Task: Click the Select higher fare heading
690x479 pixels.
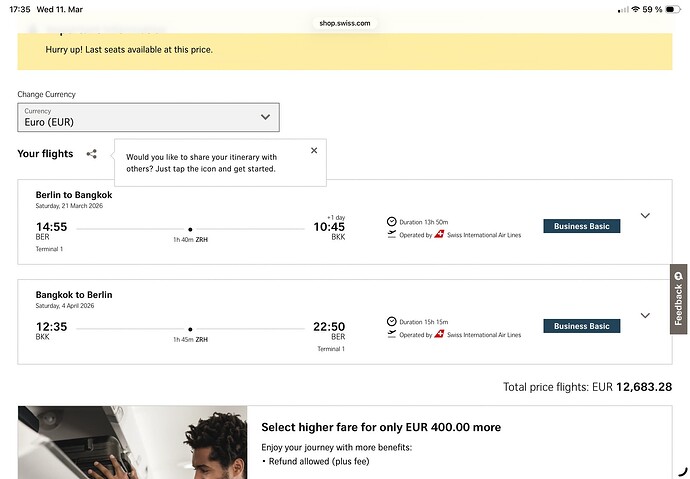Action: tap(381, 427)
